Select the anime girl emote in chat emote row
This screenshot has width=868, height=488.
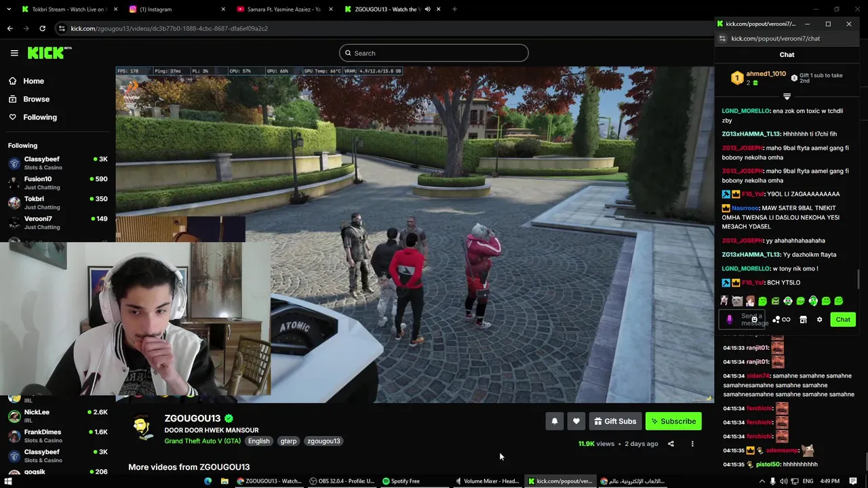pyautogui.click(x=750, y=301)
